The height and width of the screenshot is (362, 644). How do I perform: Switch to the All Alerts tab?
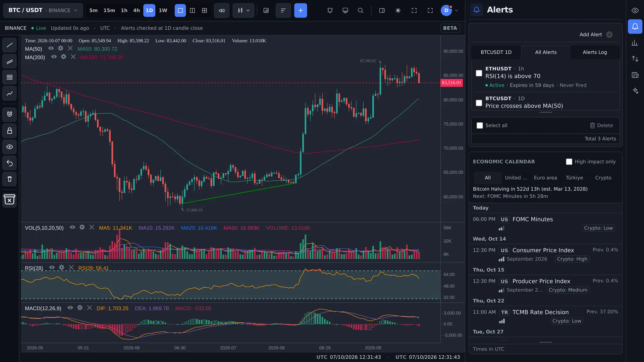546,52
